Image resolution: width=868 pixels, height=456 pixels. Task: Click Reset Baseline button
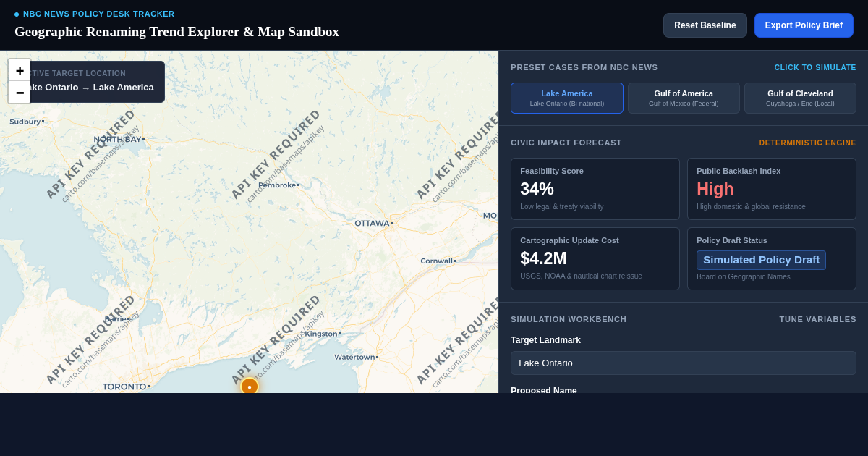pos(705,25)
